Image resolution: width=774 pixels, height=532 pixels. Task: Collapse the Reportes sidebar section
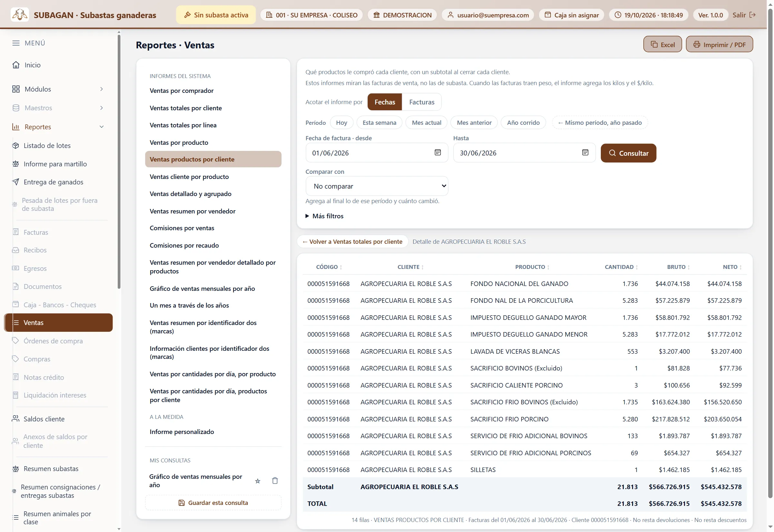click(58, 127)
